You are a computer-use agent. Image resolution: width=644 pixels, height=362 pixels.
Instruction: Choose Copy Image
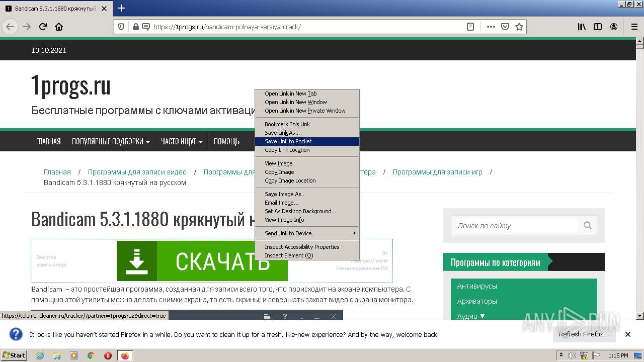(307, 172)
